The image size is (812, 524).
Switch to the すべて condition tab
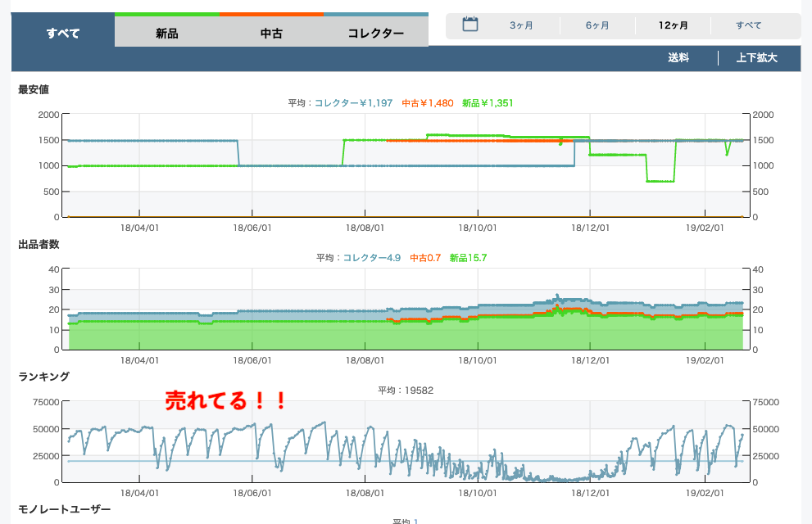pos(63,34)
